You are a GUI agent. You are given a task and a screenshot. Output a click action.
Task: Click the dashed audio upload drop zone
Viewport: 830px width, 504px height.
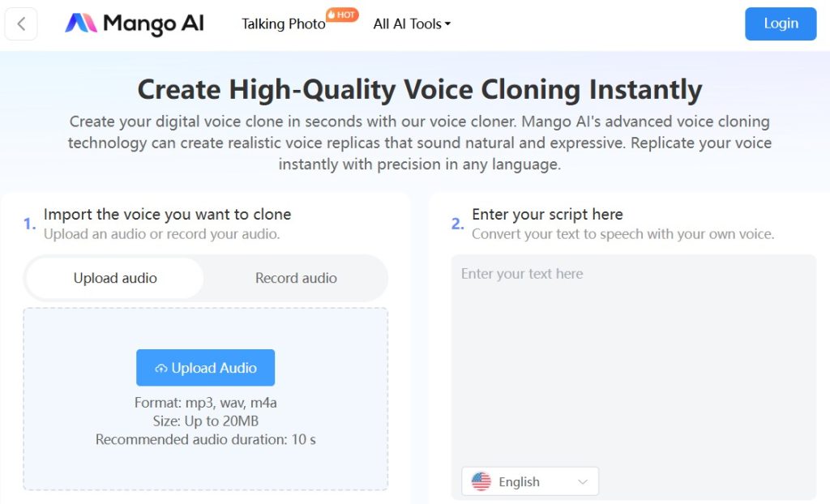(205, 399)
